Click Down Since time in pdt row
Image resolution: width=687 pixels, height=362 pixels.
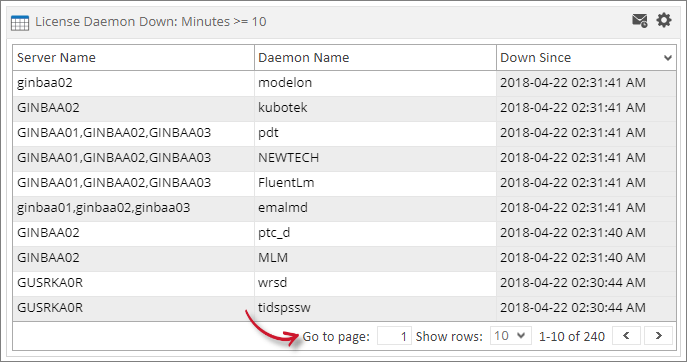click(x=586, y=133)
